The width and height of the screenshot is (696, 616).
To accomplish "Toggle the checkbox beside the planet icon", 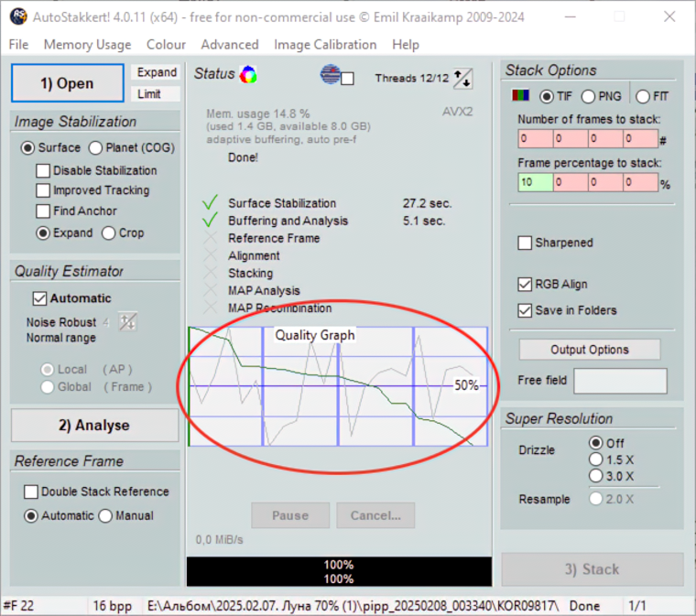I will (348, 79).
